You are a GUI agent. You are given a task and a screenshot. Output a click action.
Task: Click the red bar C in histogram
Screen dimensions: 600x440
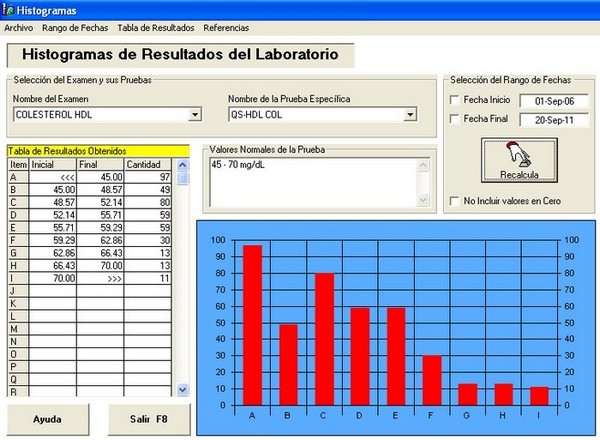(x=324, y=339)
